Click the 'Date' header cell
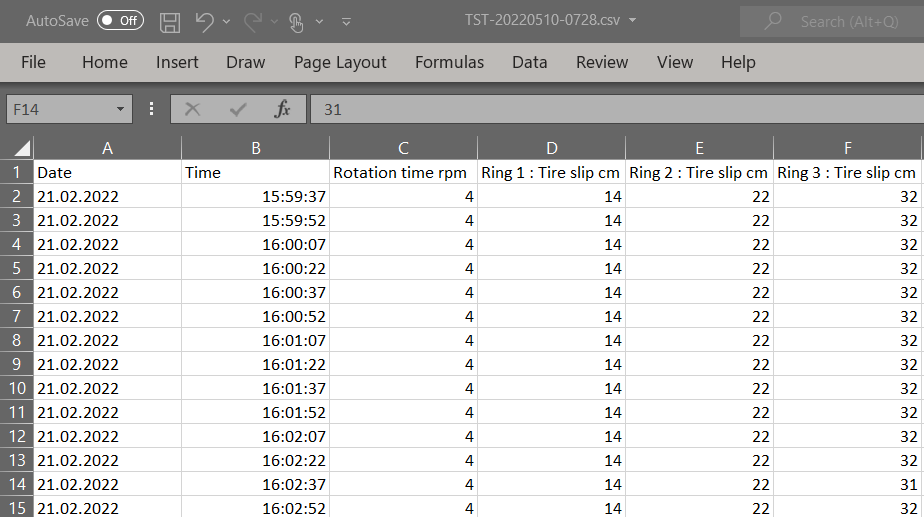924x517 pixels. [107, 172]
